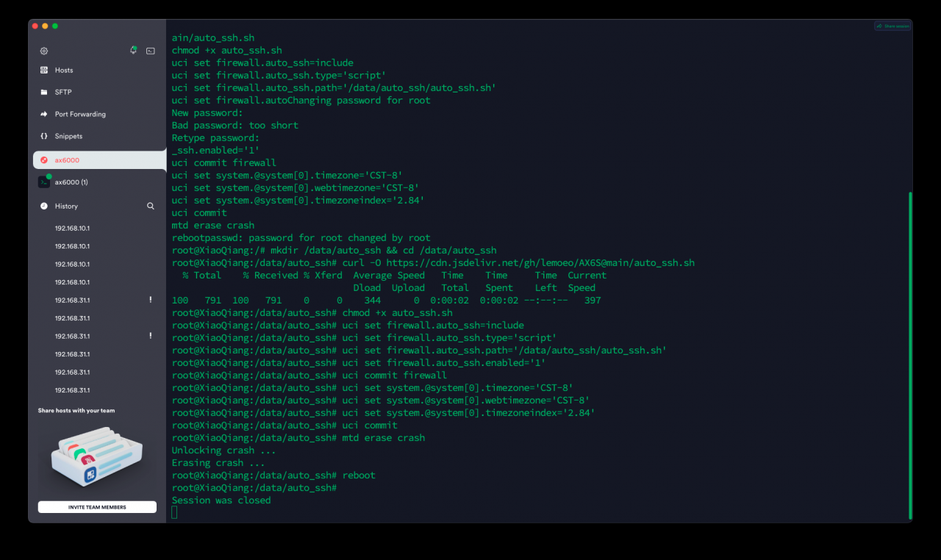This screenshot has height=560, width=941.
Task: Click the red disconnected icon on ax6000
Action: click(x=44, y=160)
